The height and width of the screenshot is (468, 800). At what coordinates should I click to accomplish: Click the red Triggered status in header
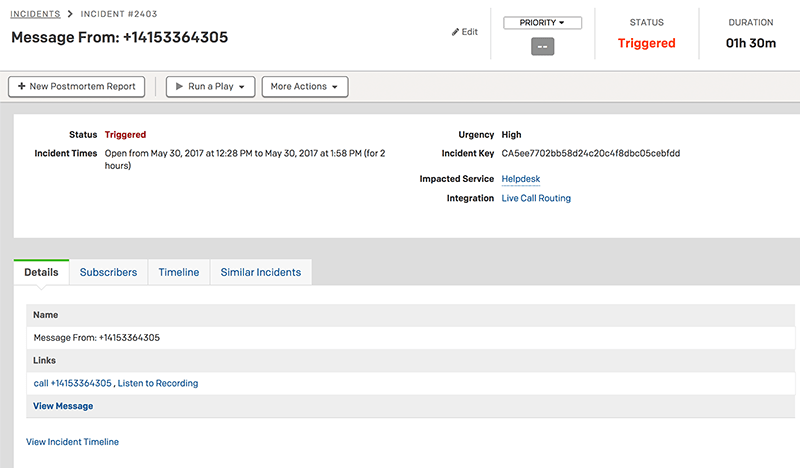646,43
